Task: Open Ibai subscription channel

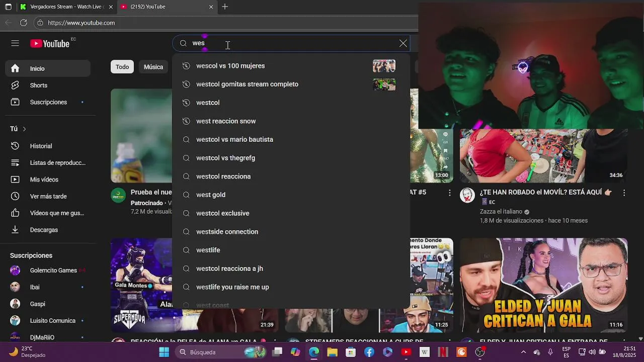Action: click(48, 287)
